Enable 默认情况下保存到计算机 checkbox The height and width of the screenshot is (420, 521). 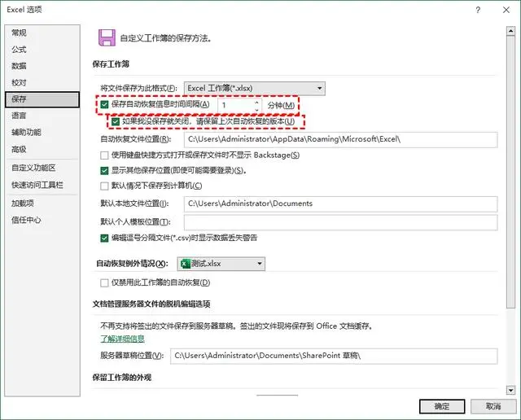104,186
